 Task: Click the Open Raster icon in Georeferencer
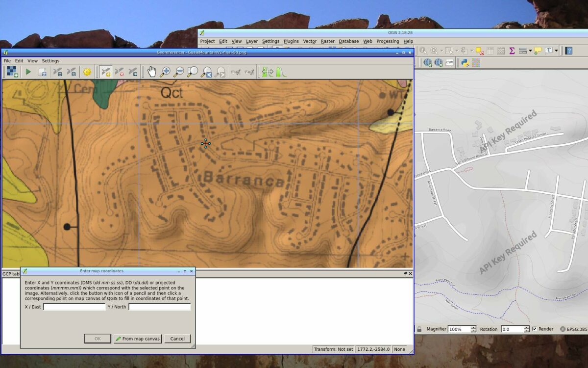[x=12, y=72]
